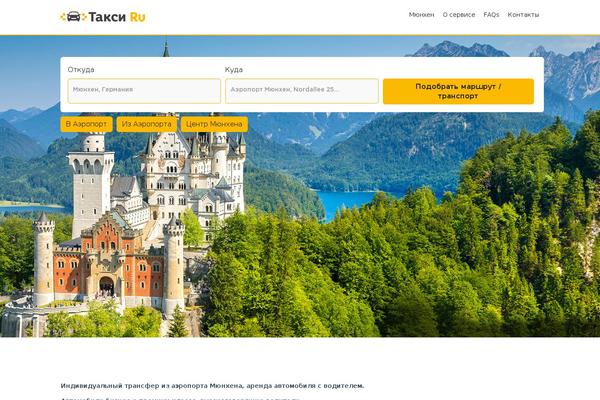Click the taxi car logo icon
Screen dimensions: 600x400
point(73,17)
